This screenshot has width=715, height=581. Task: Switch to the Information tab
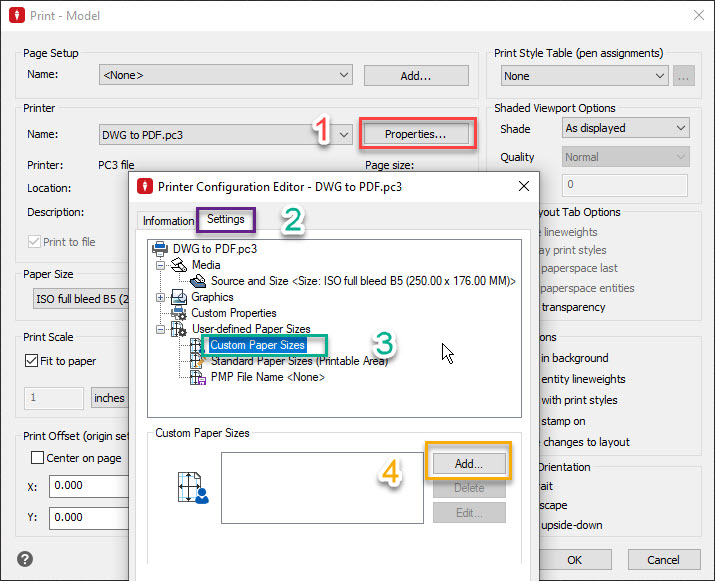click(167, 221)
